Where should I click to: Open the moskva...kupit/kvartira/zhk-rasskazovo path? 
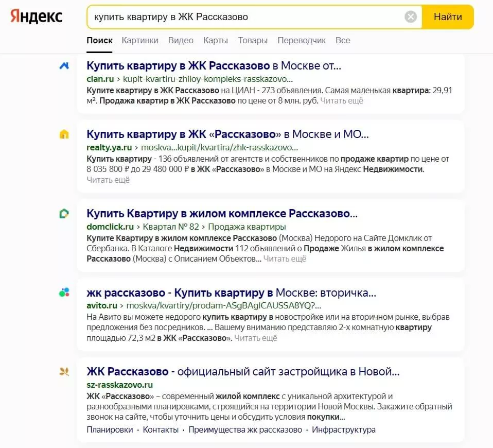(x=219, y=148)
